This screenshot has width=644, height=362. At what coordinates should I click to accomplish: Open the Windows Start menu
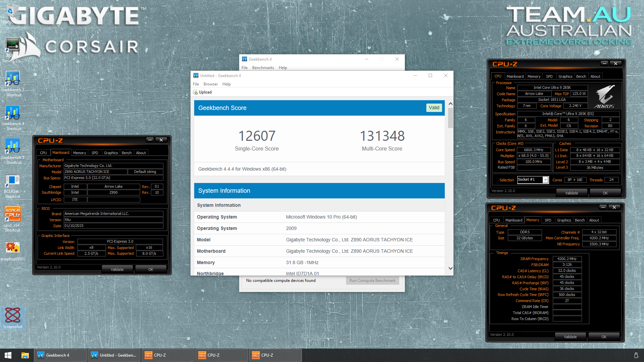8,355
